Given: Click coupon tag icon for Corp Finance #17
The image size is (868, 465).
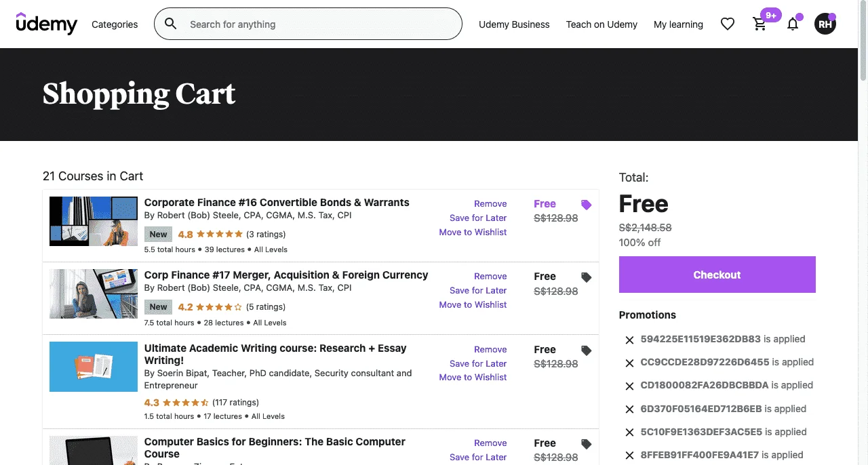Looking at the screenshot, I should [587, 277].
